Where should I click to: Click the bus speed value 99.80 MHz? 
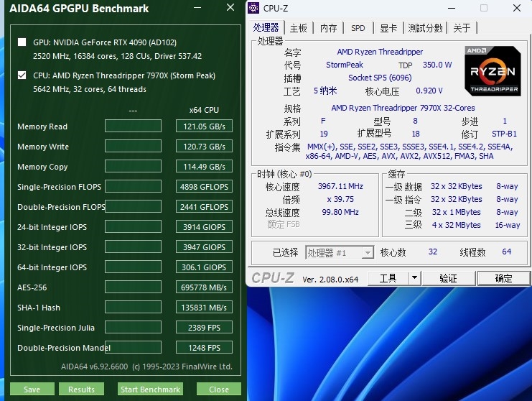coord(340,212)
